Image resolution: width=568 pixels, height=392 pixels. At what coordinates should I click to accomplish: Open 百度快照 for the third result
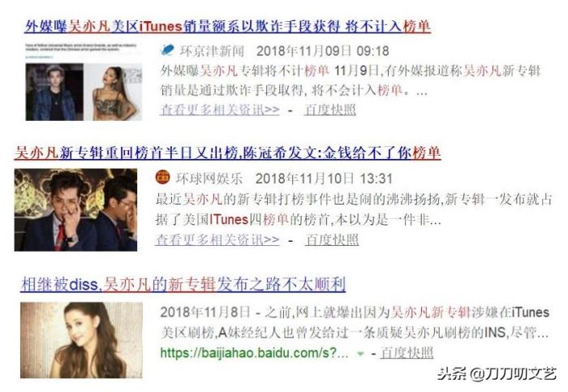coord(407,352)
